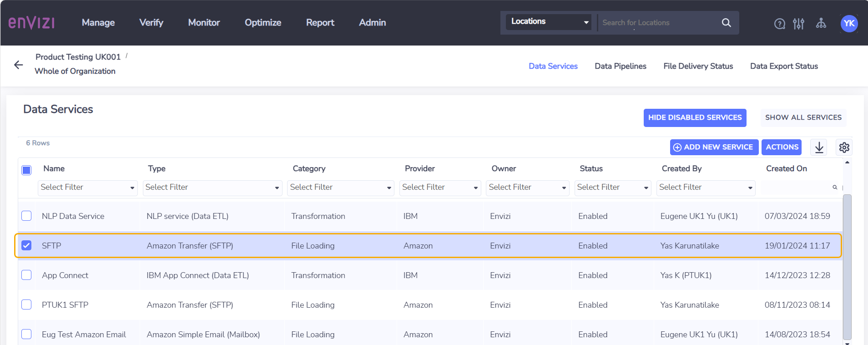
Task: Check the NLP Data Service row checkbox
Action: click(x=26, y=216)
